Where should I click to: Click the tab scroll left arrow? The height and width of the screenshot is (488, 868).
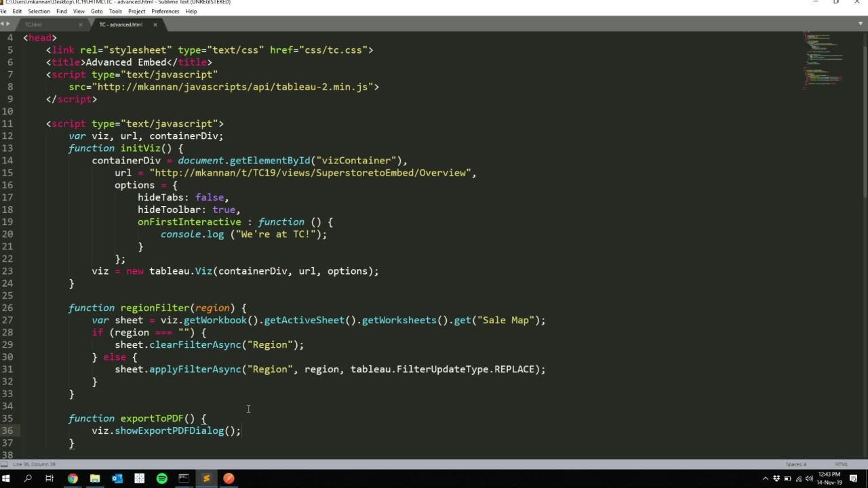[x=2, y=24]
